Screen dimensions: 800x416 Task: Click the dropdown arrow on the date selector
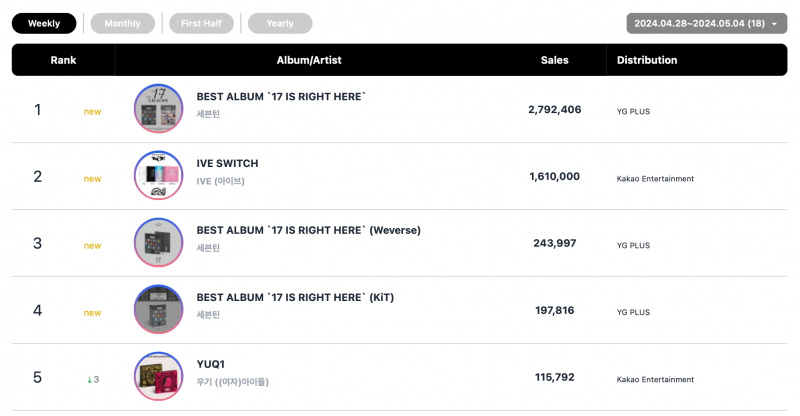[774, 24]
